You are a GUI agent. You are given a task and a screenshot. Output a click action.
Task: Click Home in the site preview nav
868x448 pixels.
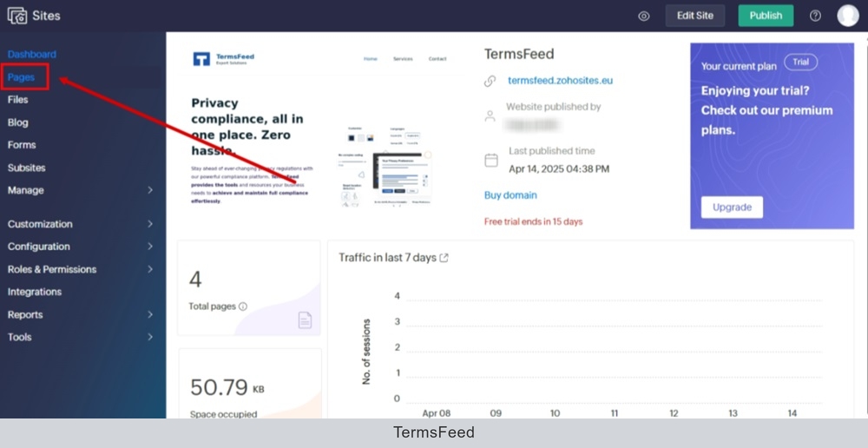[x=371, y=59]
